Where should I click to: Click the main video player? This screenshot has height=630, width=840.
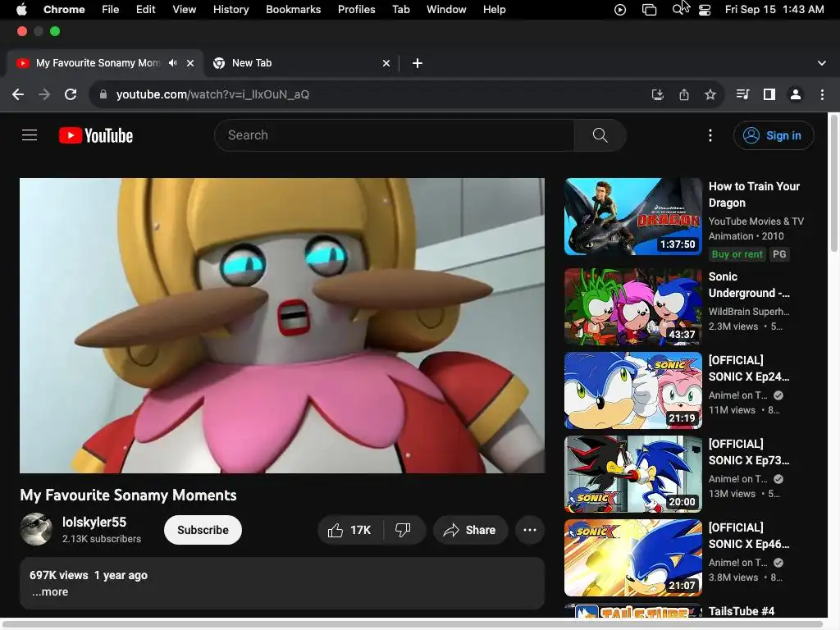click(282, 326)
